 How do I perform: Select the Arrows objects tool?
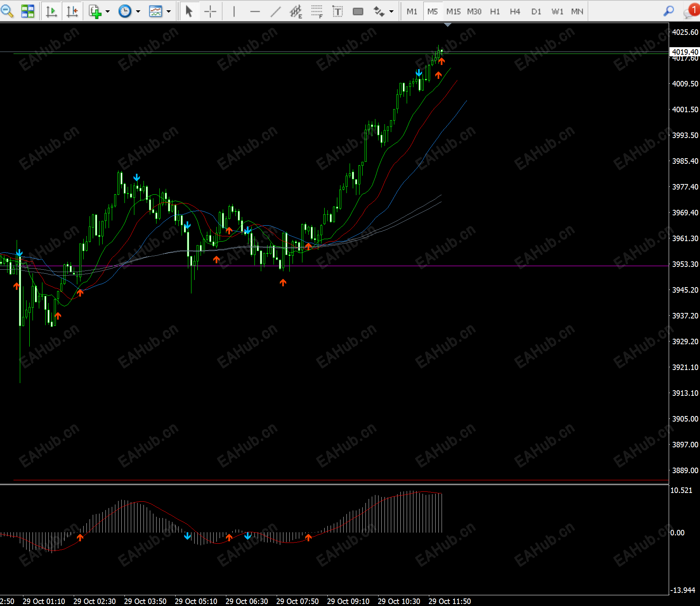pyautogui.click(x=379, y=11)
